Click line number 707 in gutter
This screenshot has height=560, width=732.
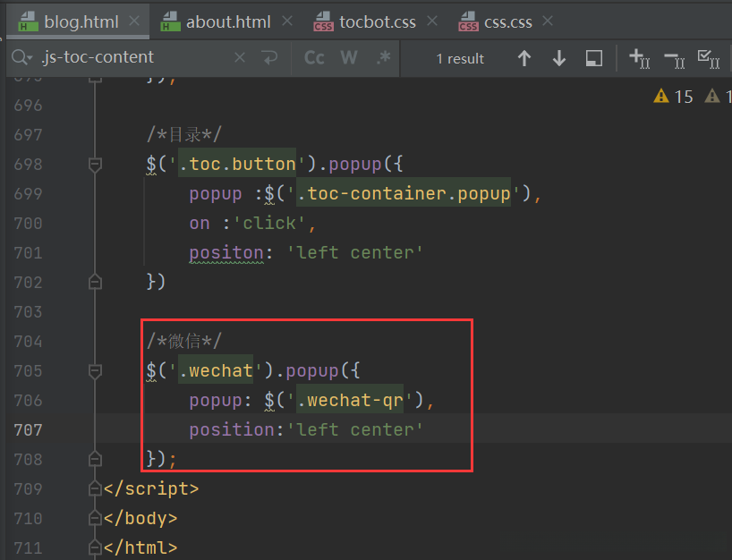[28, 429]
